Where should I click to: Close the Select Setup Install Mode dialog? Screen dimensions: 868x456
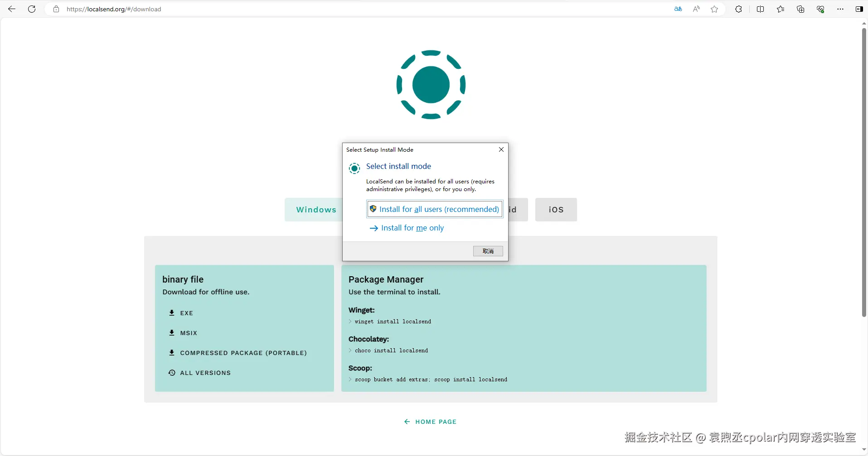pyautogui.click(x=501, y=149)
